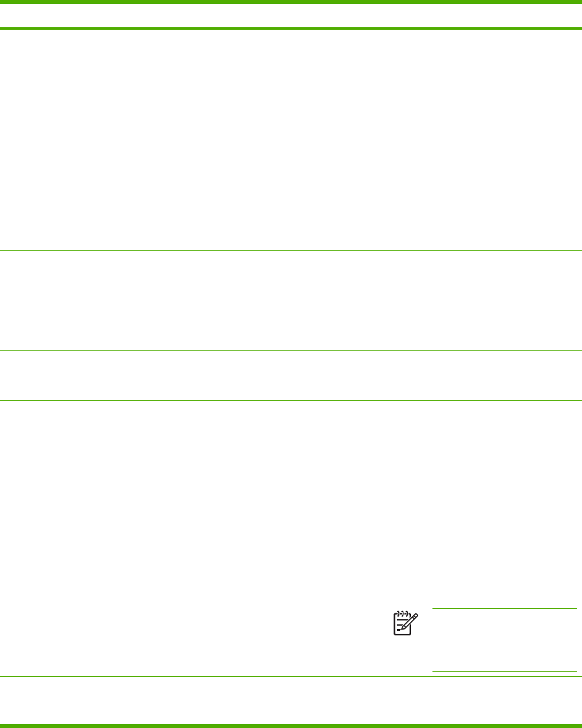Click the empty note text area beside the icon
This screenshot has height=728, width=582.
pyautogui.click(x=504, y=640)
